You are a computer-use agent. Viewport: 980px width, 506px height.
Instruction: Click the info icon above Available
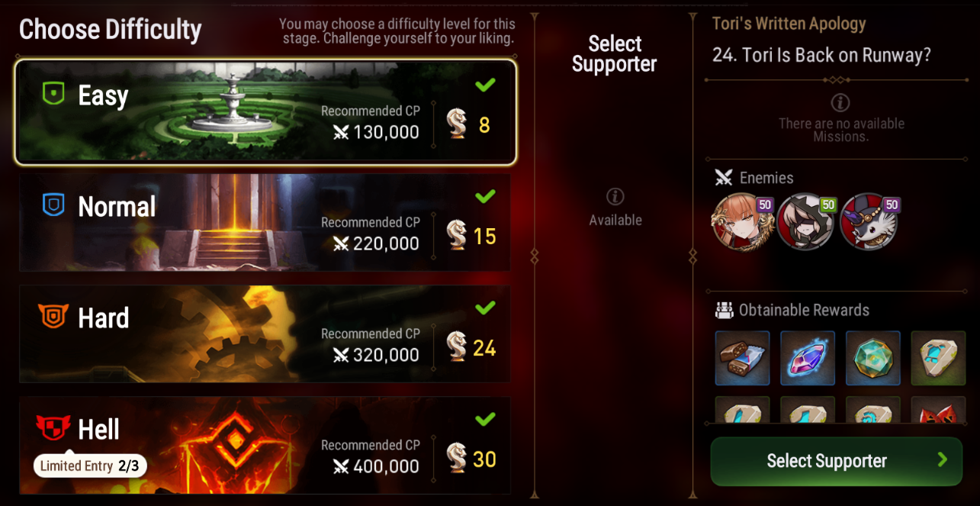[x=615, y=197]
